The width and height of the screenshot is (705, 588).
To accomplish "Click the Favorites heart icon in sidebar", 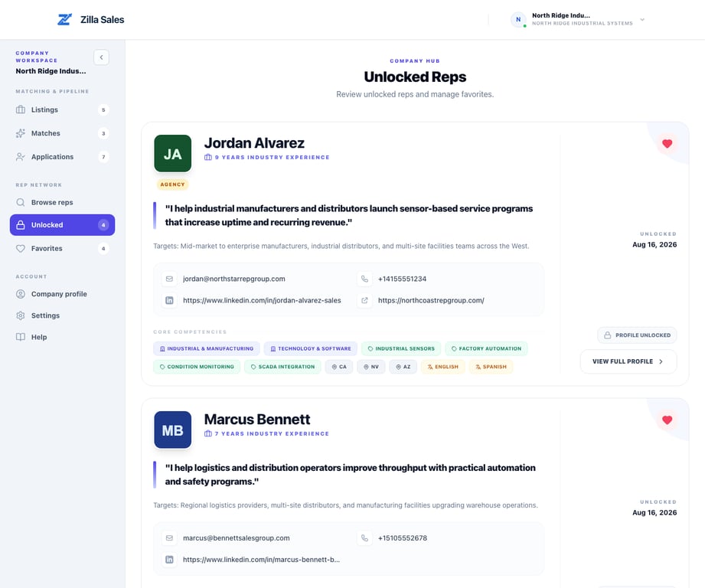I will click(21, 248).
